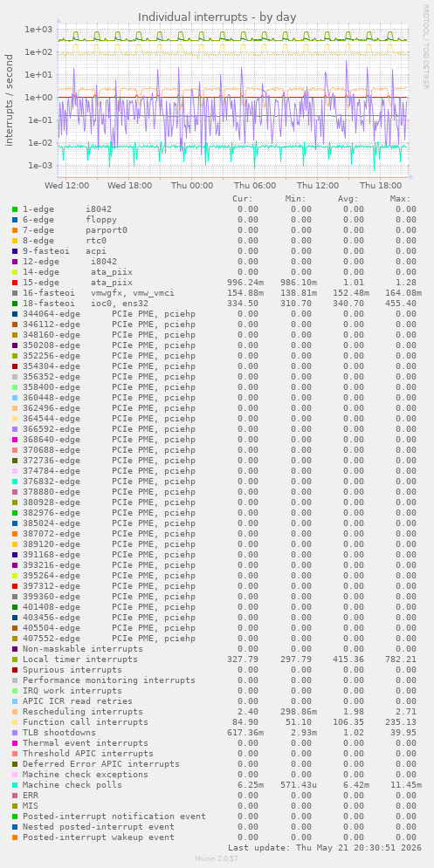Click the Non-maskable interrupts legend label
Image resolution: width=434 pixels, height=868 pixels.
83,649
